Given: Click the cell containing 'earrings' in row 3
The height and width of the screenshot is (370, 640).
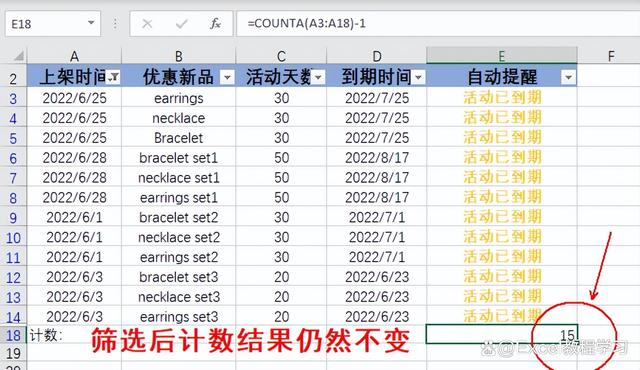Looking at the screenshot, I should [x=178, y=98].
